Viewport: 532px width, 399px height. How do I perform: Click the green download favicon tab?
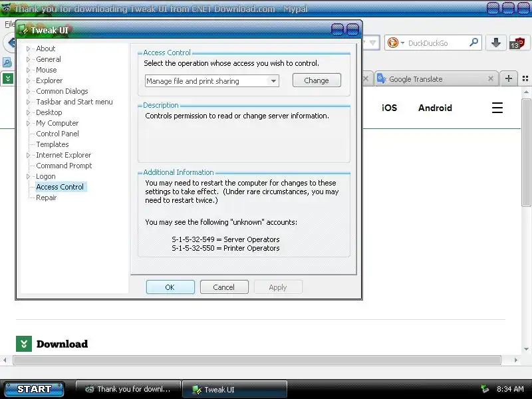(x=8, y=78)
